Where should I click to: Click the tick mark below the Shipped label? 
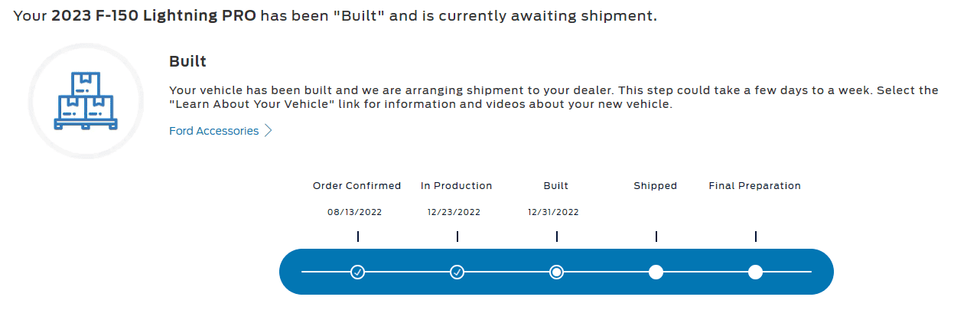pos(656,237)
